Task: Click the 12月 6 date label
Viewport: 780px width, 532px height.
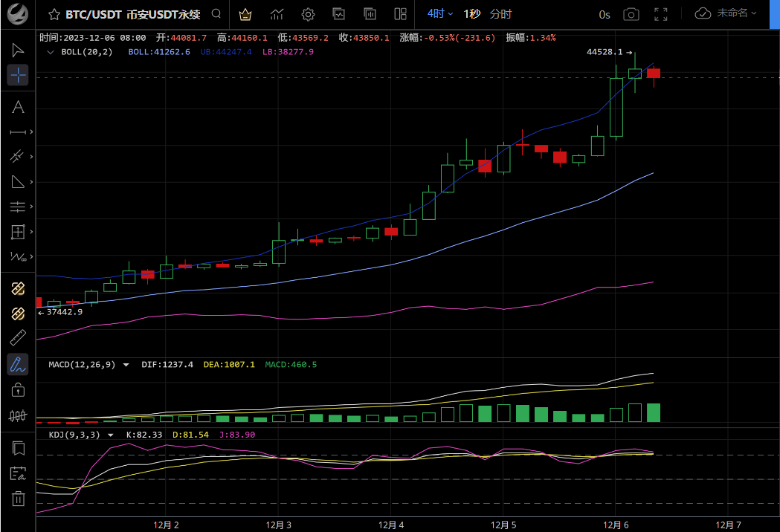Action: click(x=616, y=525)
